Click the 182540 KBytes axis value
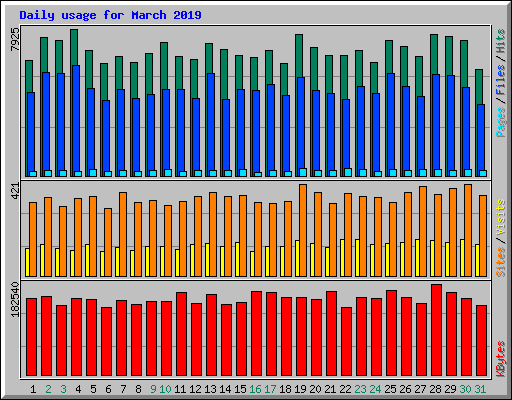 [15, 299]
